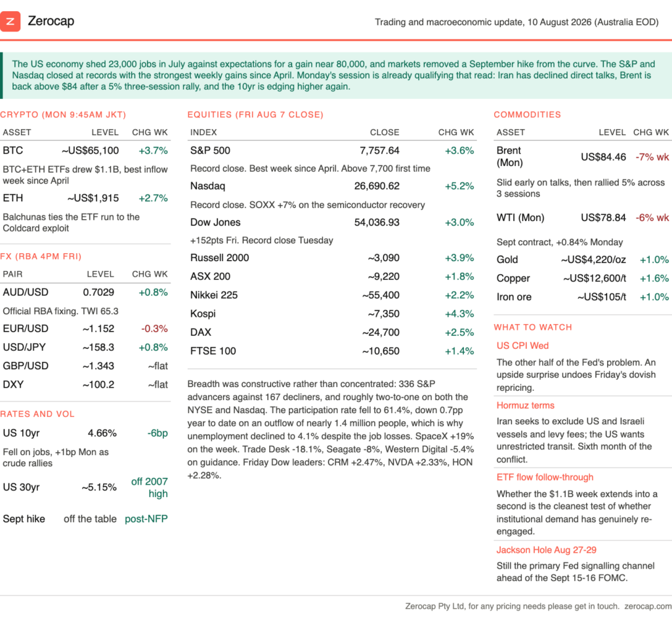The width and height of the screenshot is (672, 623).
Task: Click the US 10yr yield 4.66%
Action: (x=102, y=433)
